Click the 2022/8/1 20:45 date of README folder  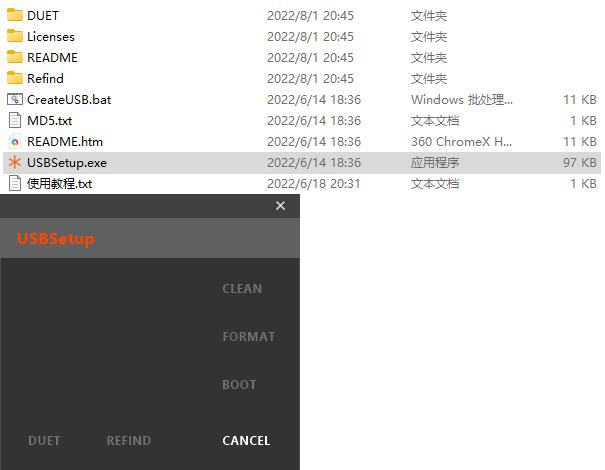tap(310, 57)
